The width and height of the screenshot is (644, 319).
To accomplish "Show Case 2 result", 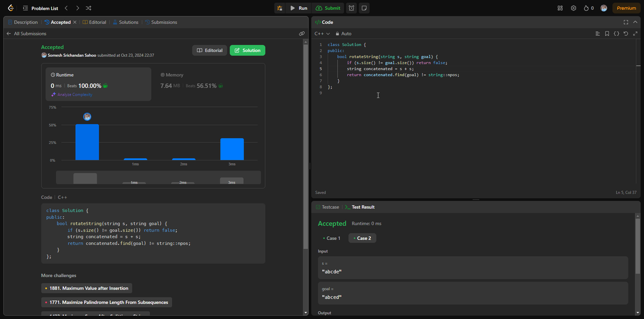I will coord(362,238).
